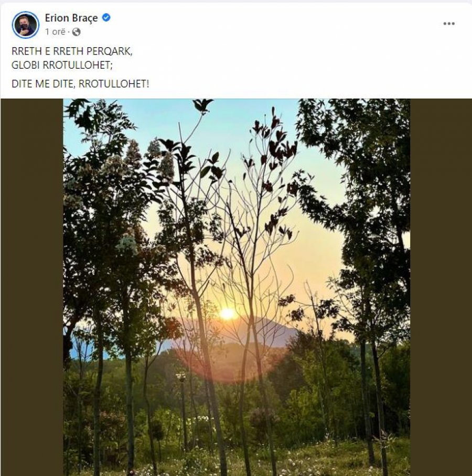The height and width of the screenshot is (476, 472).
Task: Open the Erion Braçe profile name link
Action: [71, 18]
